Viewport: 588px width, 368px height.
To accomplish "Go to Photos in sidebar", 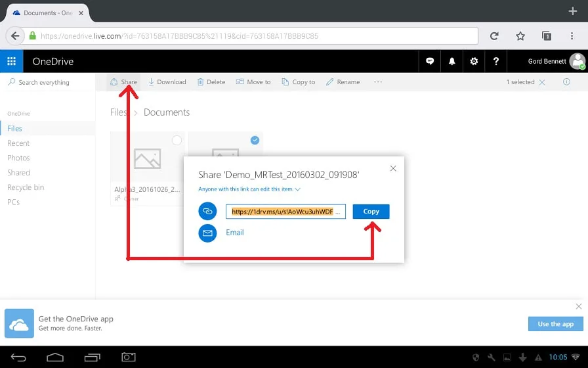I will click(18, 158).
